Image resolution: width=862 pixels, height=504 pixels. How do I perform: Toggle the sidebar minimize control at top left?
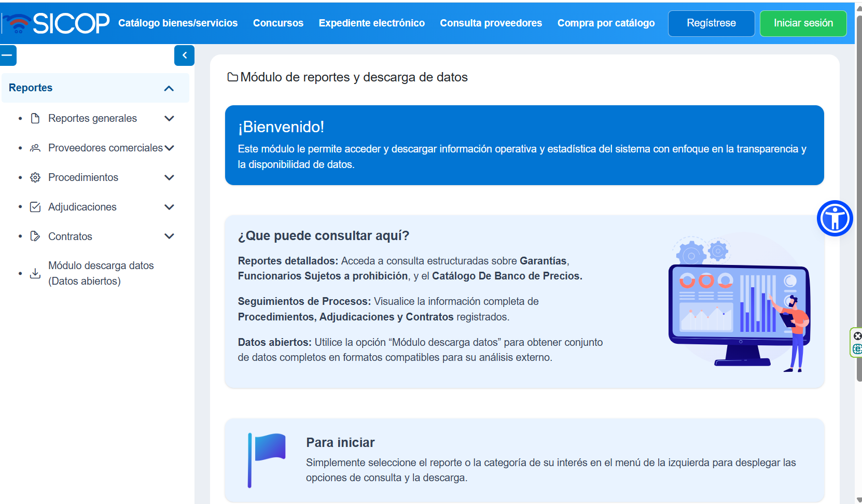[7, 54]
